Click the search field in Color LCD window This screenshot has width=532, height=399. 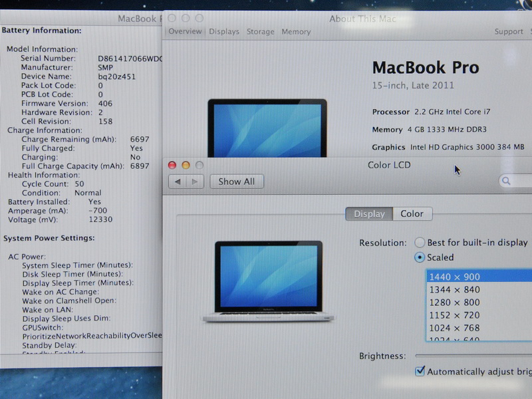pyautogui.click(x=515, y=181)
